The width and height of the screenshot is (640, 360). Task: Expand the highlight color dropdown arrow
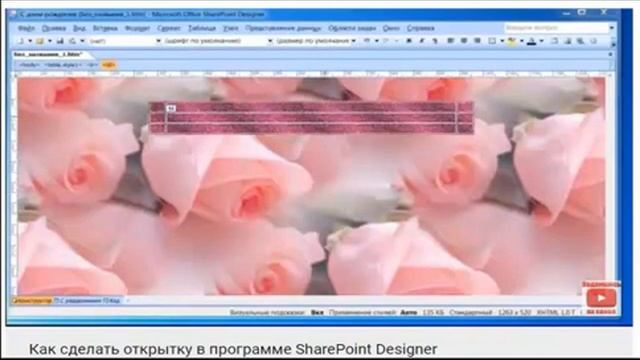point(521,41)
